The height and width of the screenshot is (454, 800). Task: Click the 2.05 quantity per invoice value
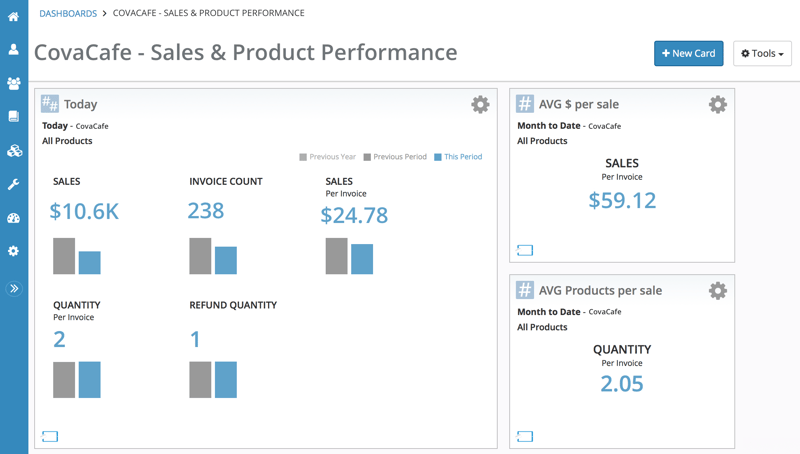coord(621,384)
